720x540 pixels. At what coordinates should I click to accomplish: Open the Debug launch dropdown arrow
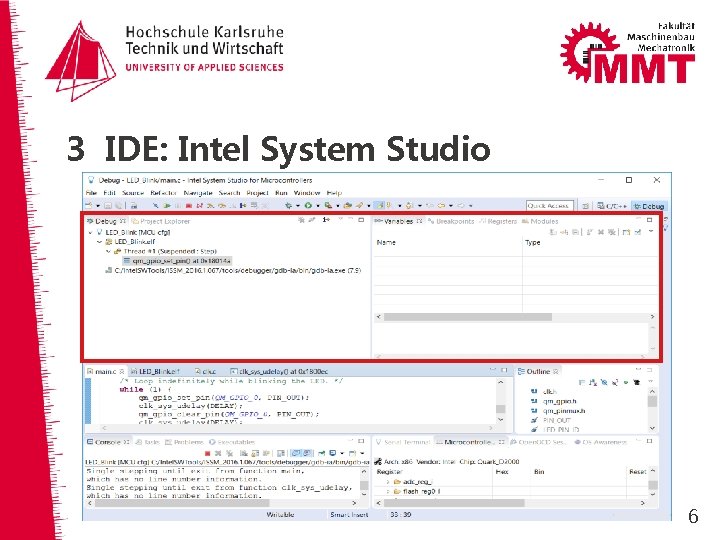coord(298,206)
